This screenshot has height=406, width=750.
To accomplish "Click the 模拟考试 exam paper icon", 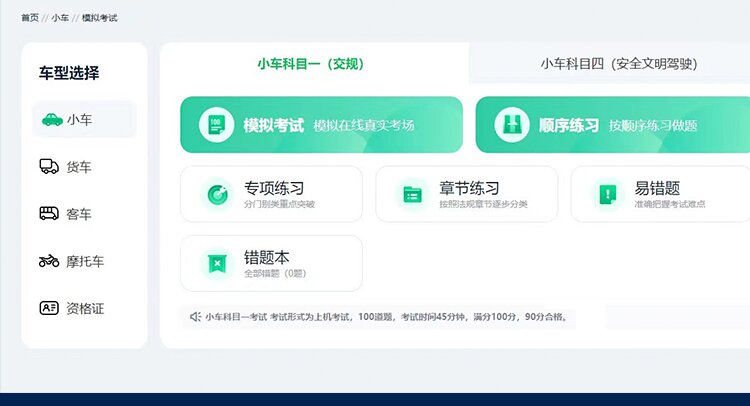I will pyautogui.click(x=216, y=125).
